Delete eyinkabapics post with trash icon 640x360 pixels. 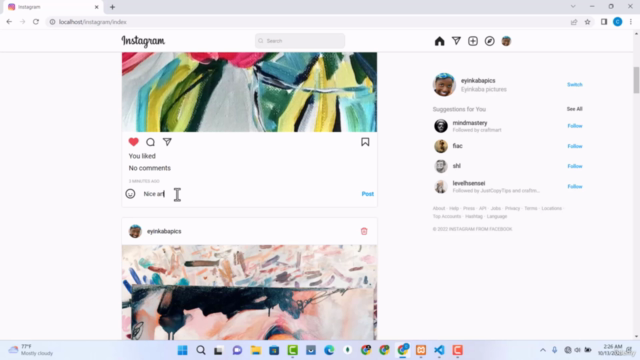364,231
